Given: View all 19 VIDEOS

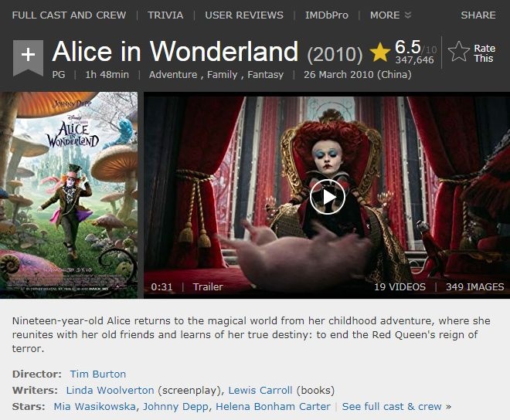Looking at the screenshot, I should pos(399,286).
